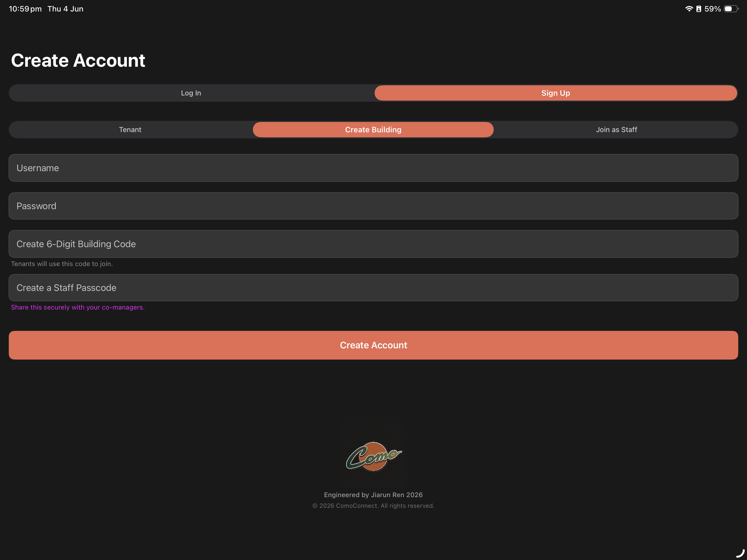
Task: Switch to the Log In tab
Action: 191,93
